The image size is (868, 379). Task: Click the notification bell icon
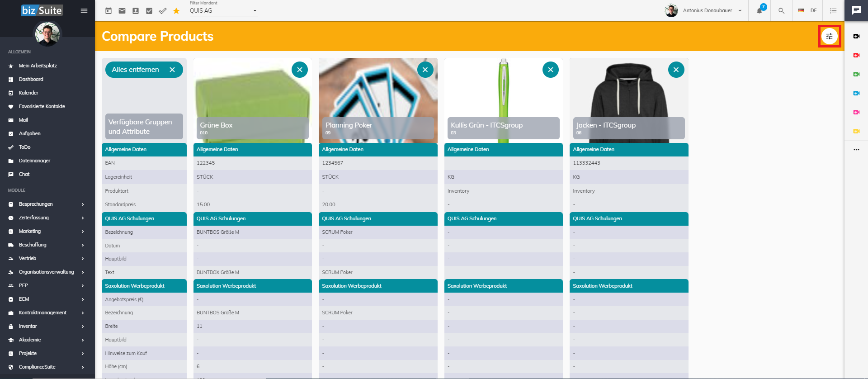pos(759,10)
